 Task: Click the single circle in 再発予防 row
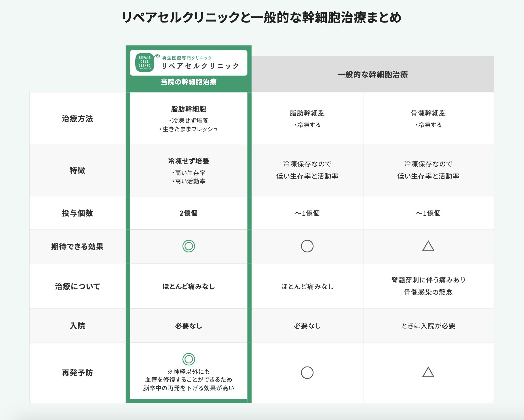click(x=307, y=372)
